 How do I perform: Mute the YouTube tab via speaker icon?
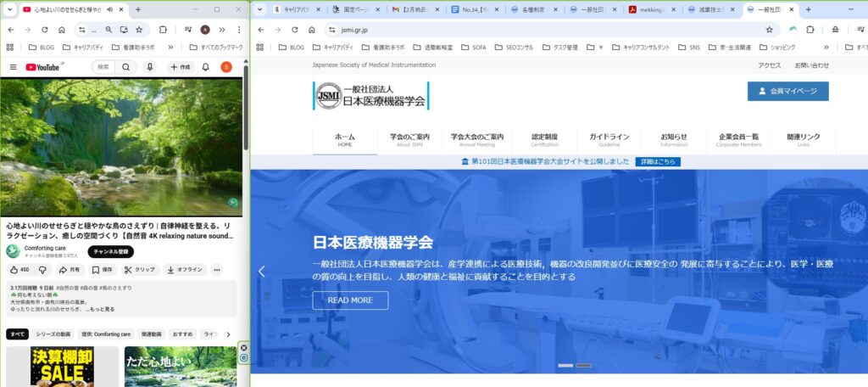click(x=109, y=10)
